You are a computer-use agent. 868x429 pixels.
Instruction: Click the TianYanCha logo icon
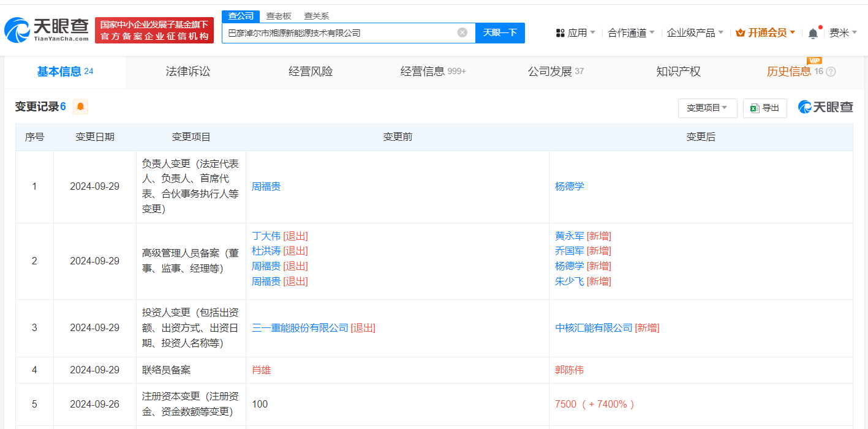pyautogui.click(x=17, y=29)
